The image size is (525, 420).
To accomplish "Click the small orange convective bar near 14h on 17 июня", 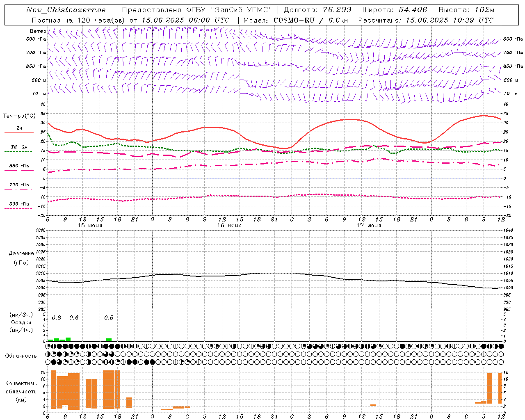I will tap(373, 405).
